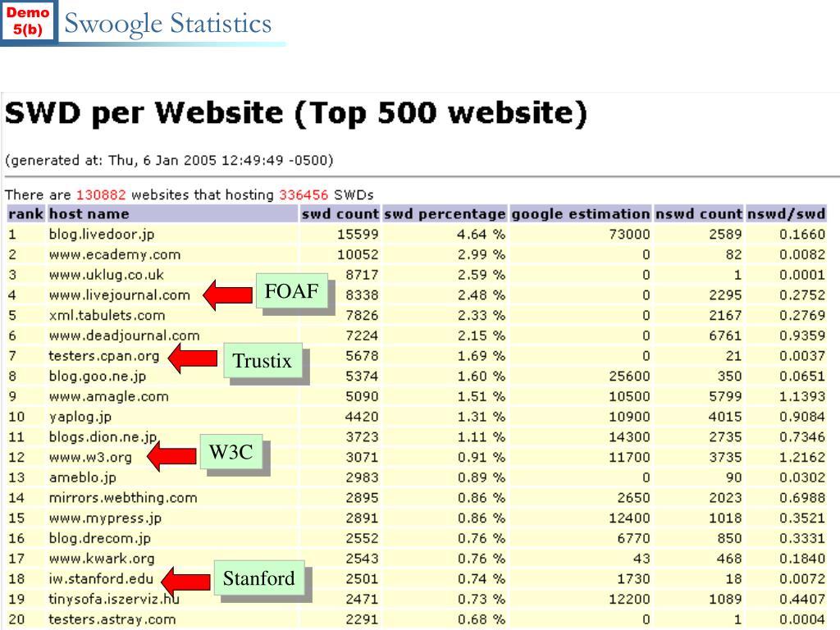840x630 pixels.
Task: Click the page heading 'SWD per Website'
Action: coord(143,114)
